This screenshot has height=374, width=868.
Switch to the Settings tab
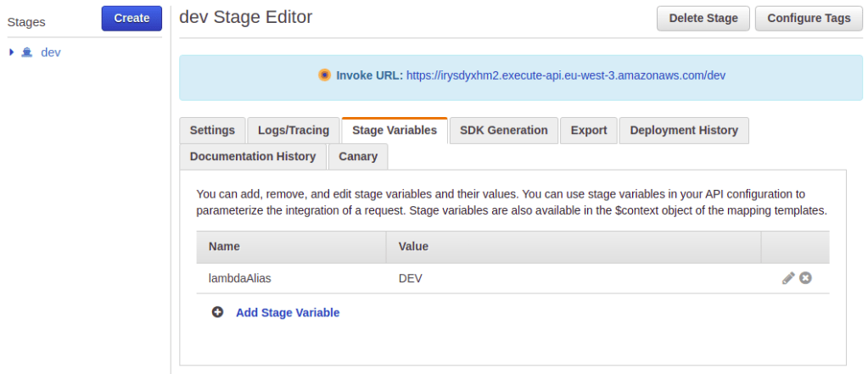coord(212,130)
